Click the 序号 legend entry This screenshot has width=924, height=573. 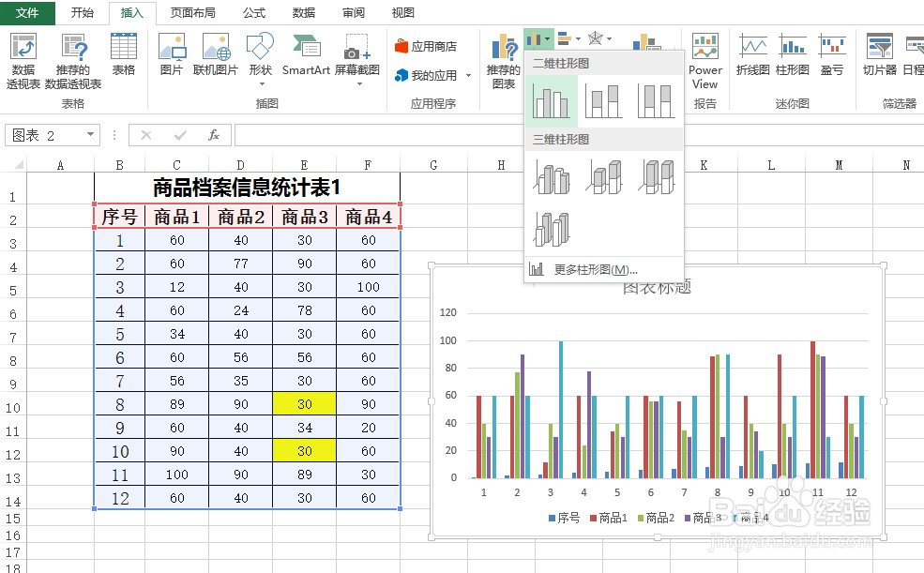point(564,518)
